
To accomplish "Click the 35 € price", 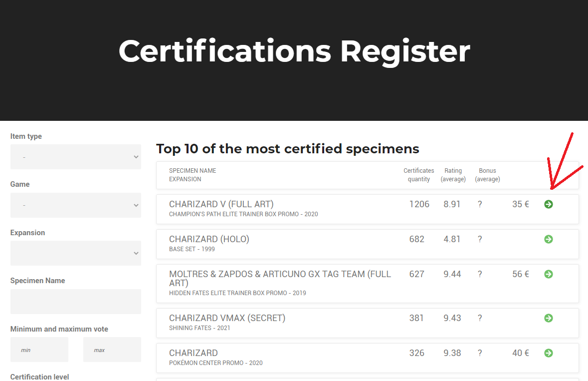I will (521, 204).
